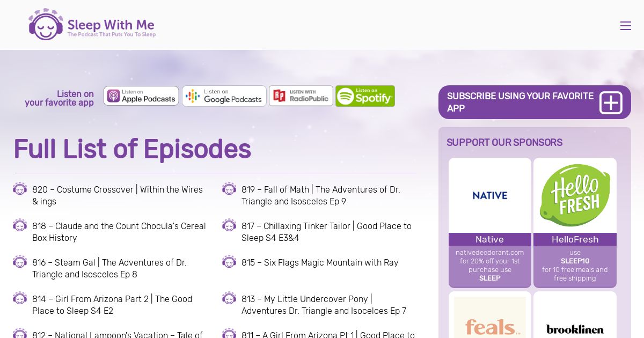This screenshot has width=644, height=338.
Task: Click the headphone icon beside episode 817
Action: 229,225
